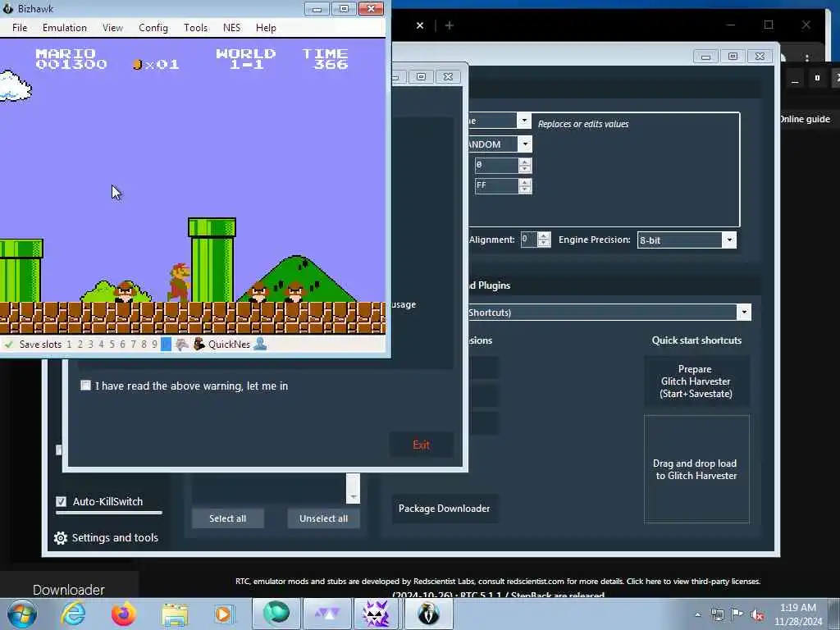The width and height of the screenshot is (840, 630).
Task: Open the Tools menu
Action: pos(195,28)
